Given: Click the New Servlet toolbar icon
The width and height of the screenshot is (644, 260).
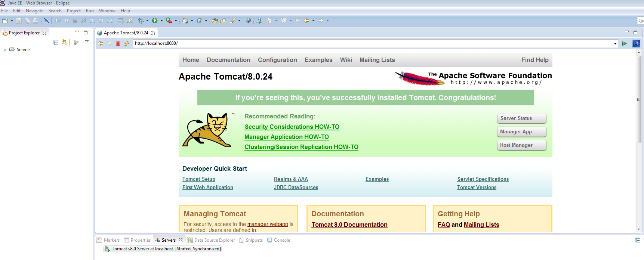Looking at the screenshot, I should point(199,21).
